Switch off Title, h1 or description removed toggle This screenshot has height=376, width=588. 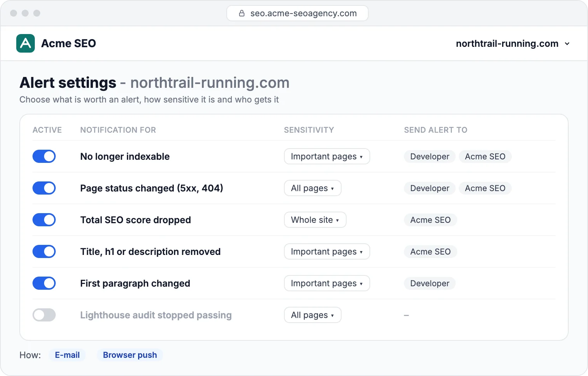point(44,251)
